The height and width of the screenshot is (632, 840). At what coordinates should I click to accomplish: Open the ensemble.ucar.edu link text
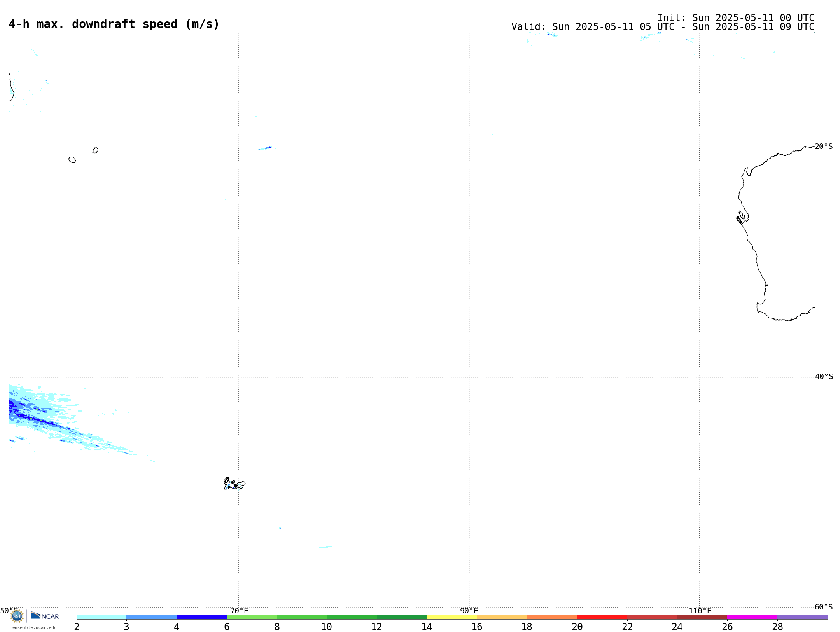tap(35, 627)
